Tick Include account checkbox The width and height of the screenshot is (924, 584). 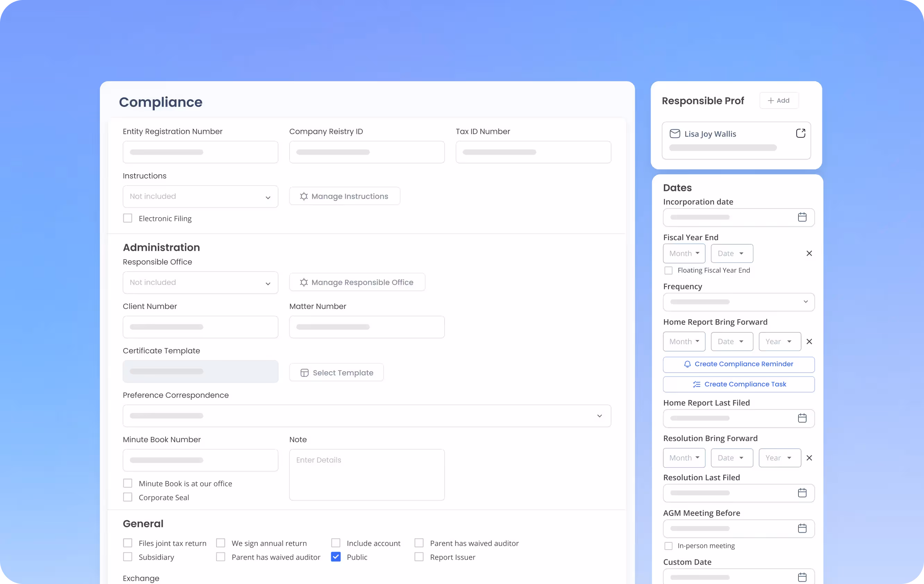point(335,542)
